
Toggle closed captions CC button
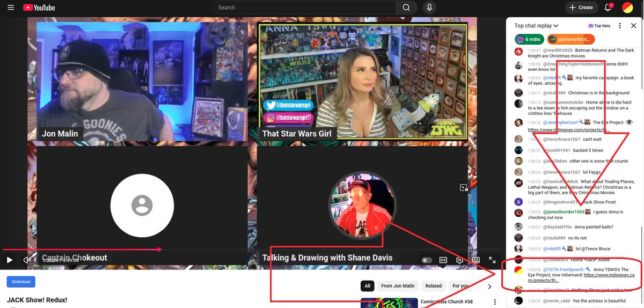click(x=443, y=260)
